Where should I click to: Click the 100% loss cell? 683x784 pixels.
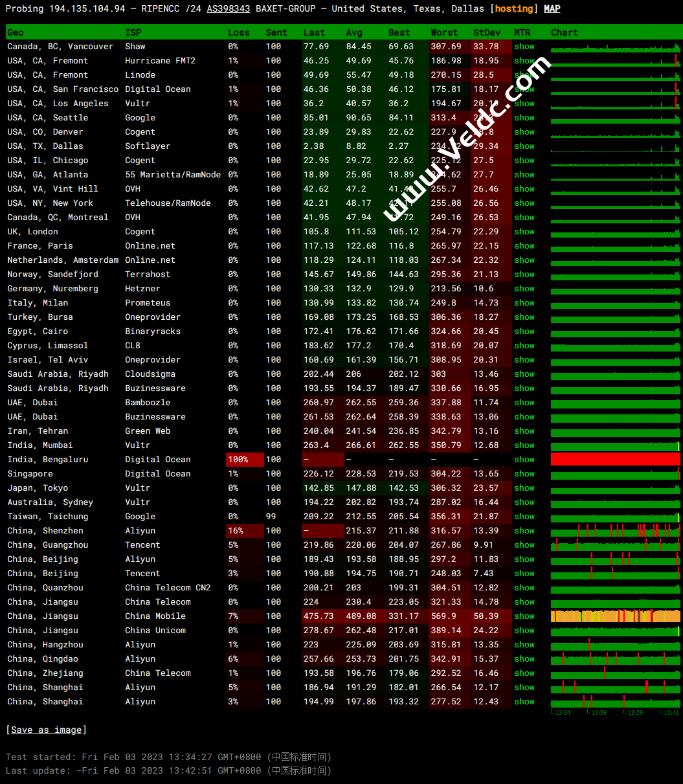click(x=245, y=460)
